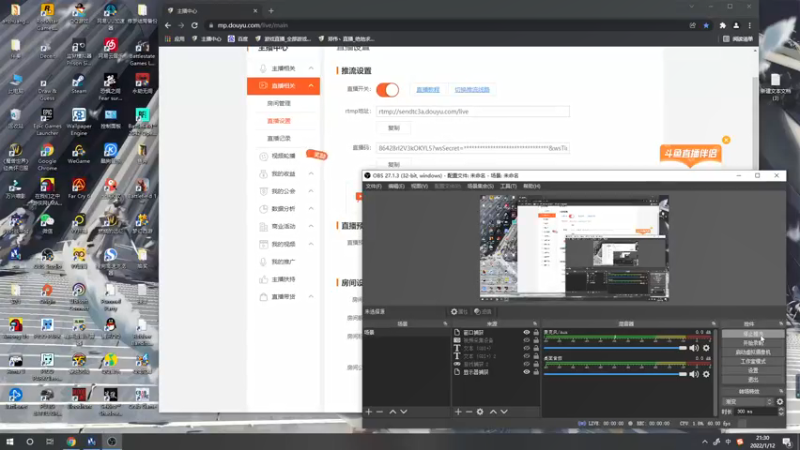
Task: Click the 直播码 stream key field
Action: 472,148
